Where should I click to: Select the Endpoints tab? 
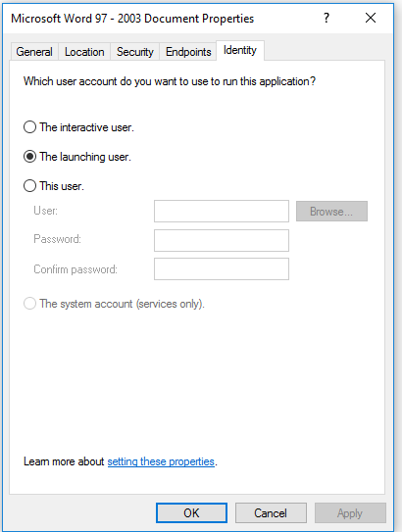188,52
